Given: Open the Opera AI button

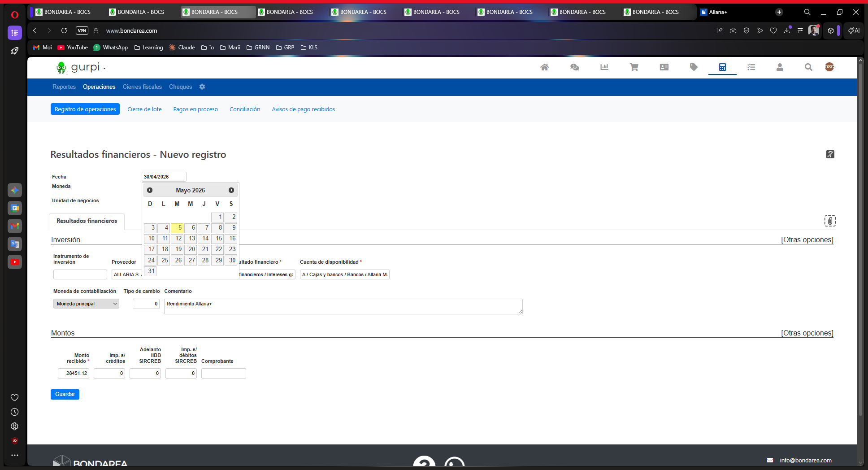Looking at the screenshot, I should tap(854, 30).
